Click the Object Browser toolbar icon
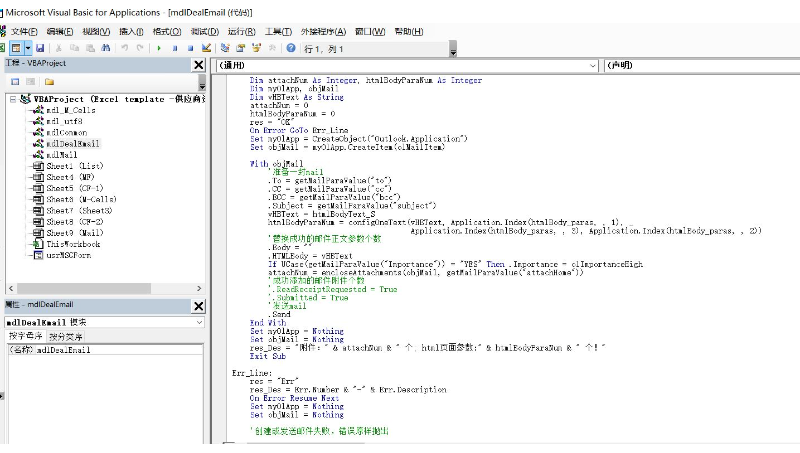Viewport: 800px width, 453px height. [x=256, y=48]
